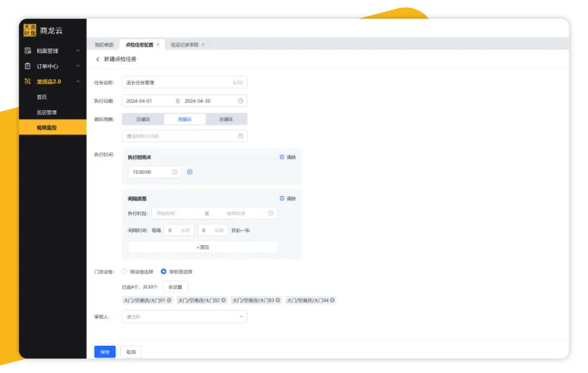Remove the 大门/空港店/大门02 tag
Viewport: 588px width, 373px height.
pos(224,300)
